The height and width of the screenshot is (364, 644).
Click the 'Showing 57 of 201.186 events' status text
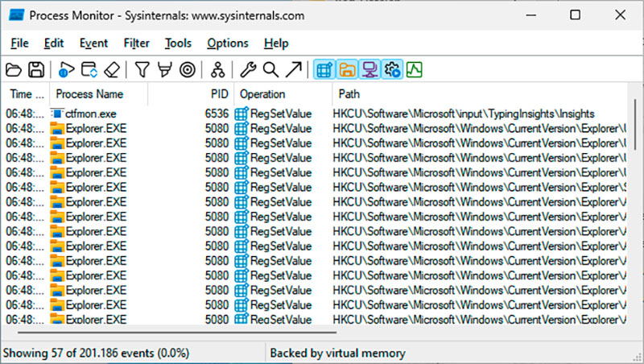tap(96, 354)
